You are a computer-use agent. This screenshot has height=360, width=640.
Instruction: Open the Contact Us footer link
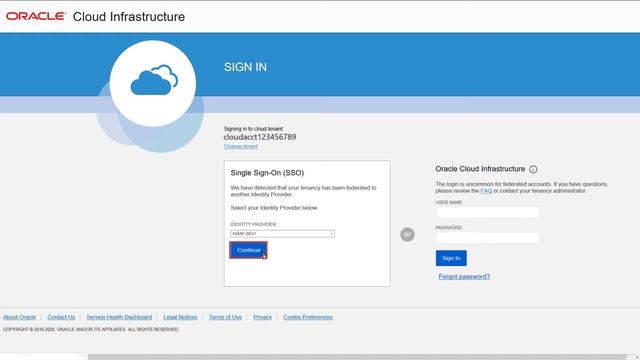[x=61, y=317]
